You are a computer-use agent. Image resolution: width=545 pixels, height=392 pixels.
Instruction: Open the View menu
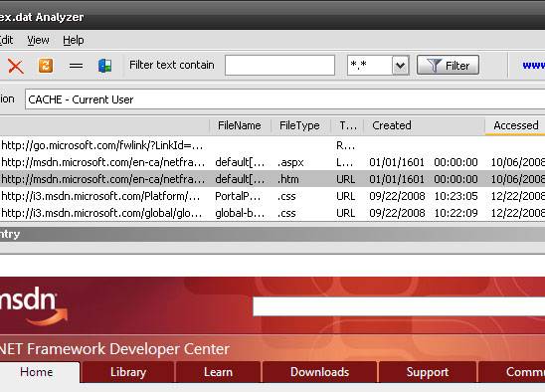38,40
